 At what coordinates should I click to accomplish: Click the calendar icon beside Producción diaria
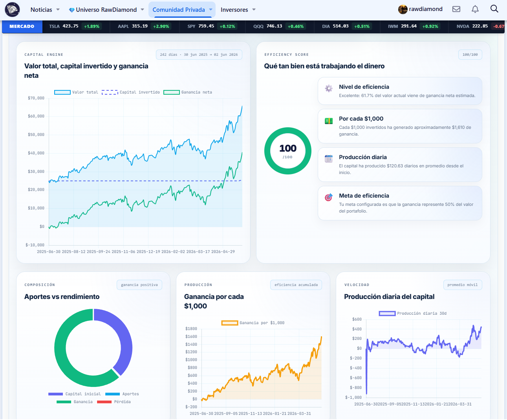(x=329, y=159)
